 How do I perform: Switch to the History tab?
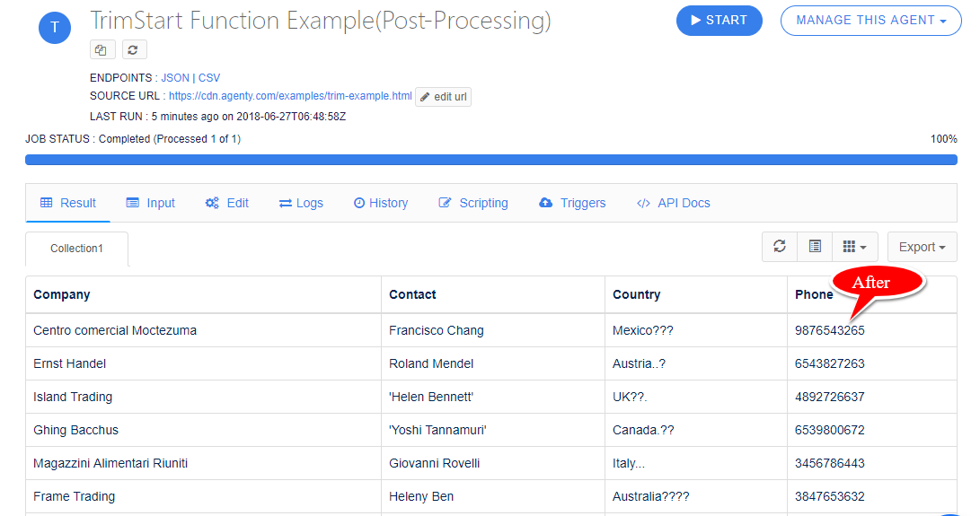[381, 203]
